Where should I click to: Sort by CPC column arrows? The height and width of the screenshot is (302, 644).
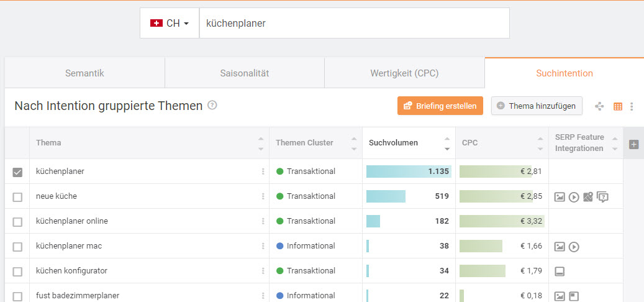tap(540, 143)
